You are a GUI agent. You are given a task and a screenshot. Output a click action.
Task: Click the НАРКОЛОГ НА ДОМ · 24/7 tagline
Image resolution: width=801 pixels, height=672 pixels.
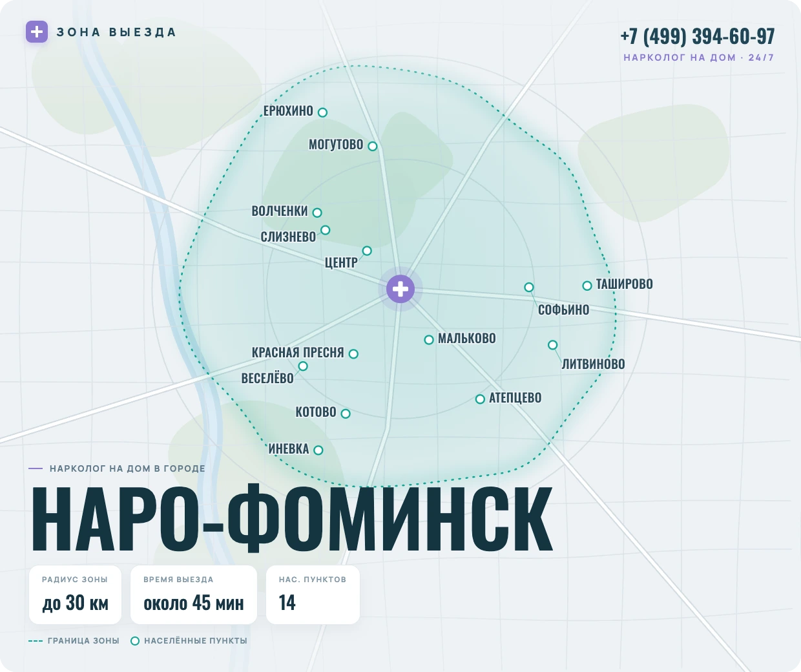pyautogui.click(x=699, y=58)
